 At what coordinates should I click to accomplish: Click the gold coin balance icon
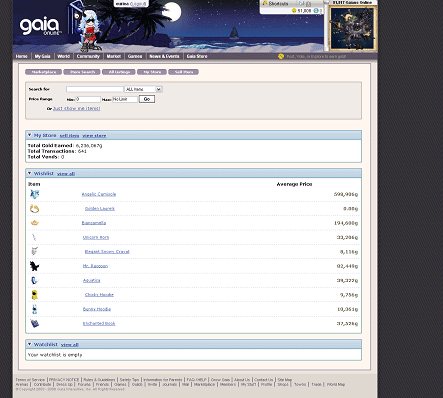(x=294, y=11)
